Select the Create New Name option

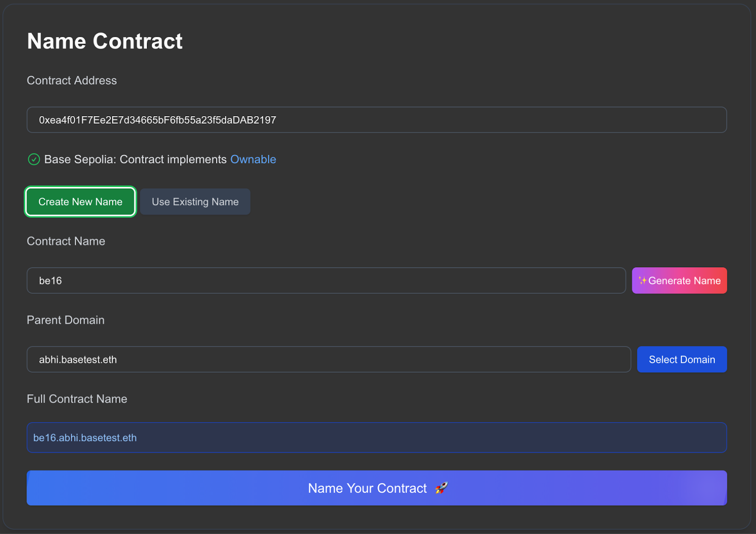point(80,202)
